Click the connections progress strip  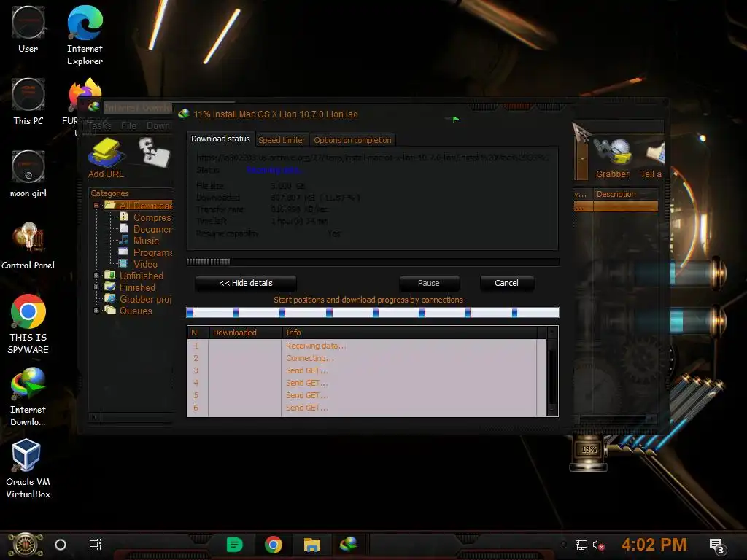click(x=373, y=312)
